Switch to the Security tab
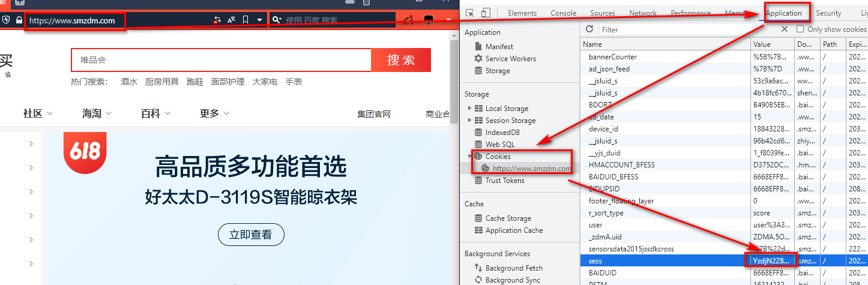 [828, 13]
